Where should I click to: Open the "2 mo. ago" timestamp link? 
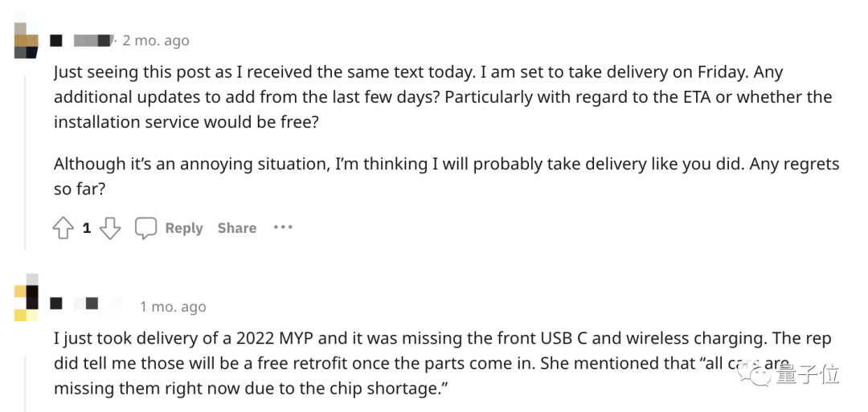pos(156,40)
